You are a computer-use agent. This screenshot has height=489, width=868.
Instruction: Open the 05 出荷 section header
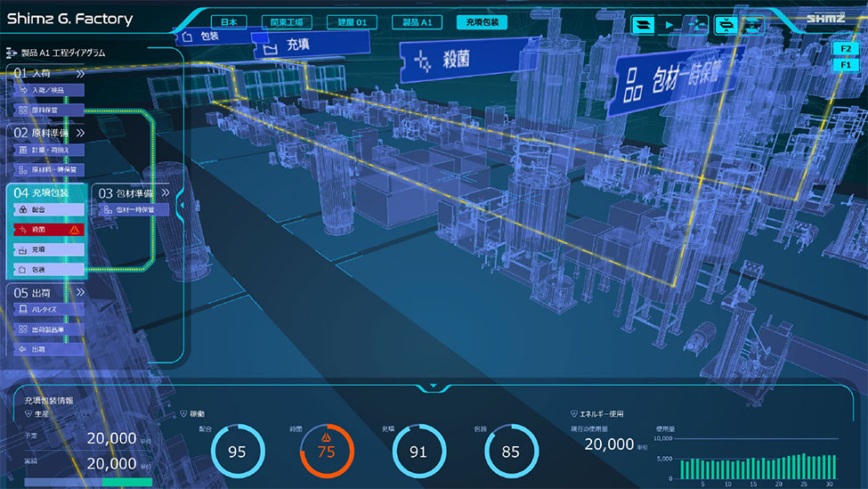click(x=32, y=292)
